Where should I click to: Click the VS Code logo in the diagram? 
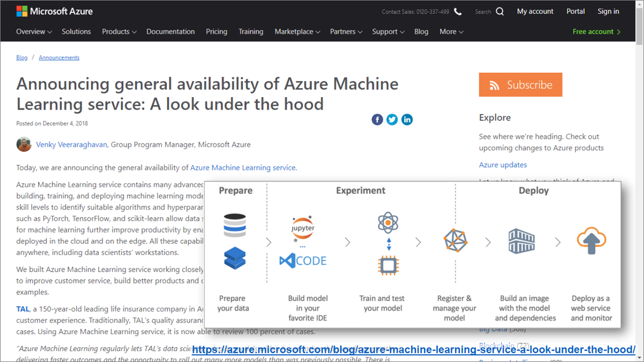[x=303, y=262]
